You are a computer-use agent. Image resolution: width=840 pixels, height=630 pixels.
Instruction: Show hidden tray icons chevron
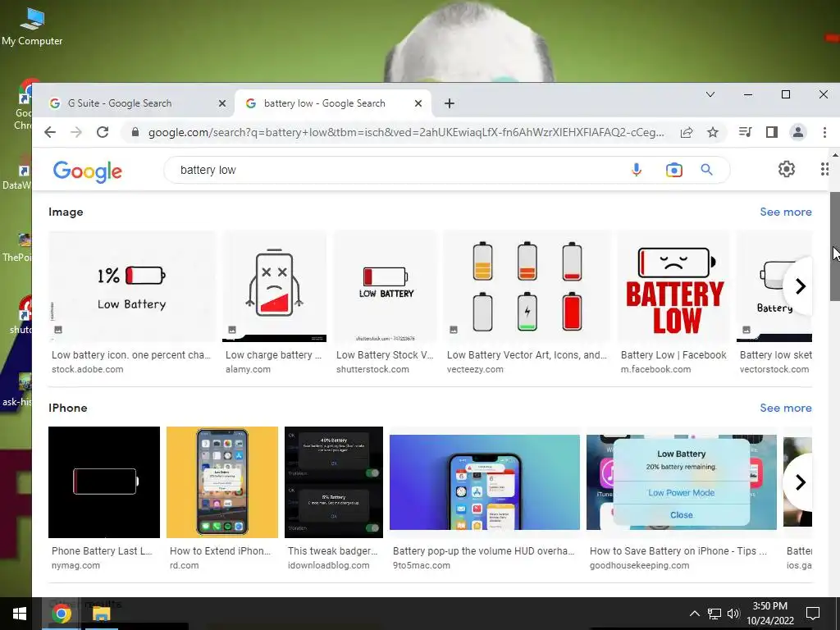click(694, 614)
